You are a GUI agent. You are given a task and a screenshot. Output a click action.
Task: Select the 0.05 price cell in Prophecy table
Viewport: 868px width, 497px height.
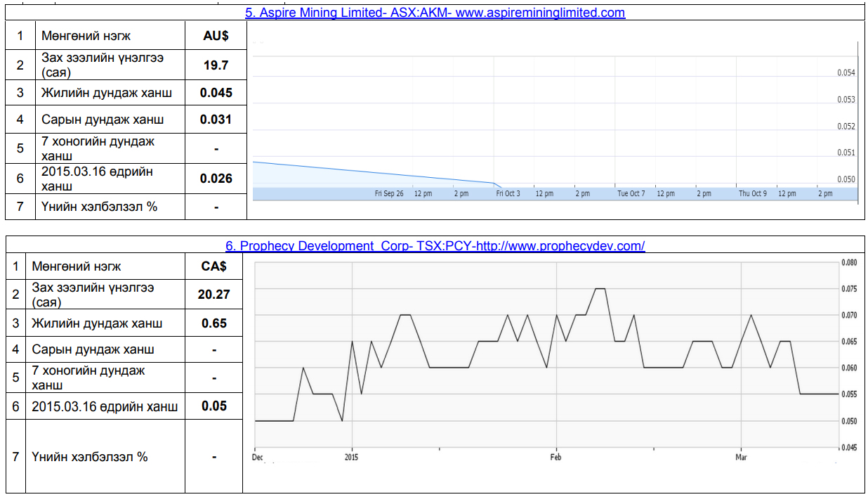(213, 406)
